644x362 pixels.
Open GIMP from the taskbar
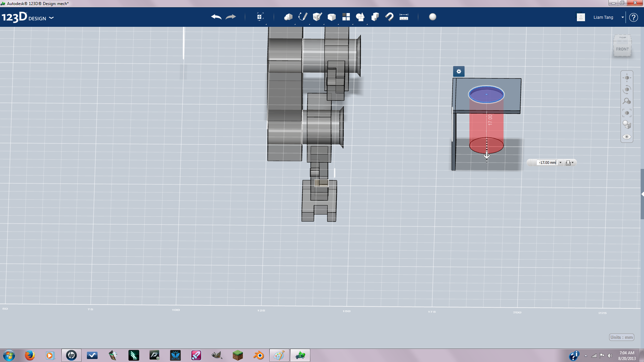tap(217, 355)
